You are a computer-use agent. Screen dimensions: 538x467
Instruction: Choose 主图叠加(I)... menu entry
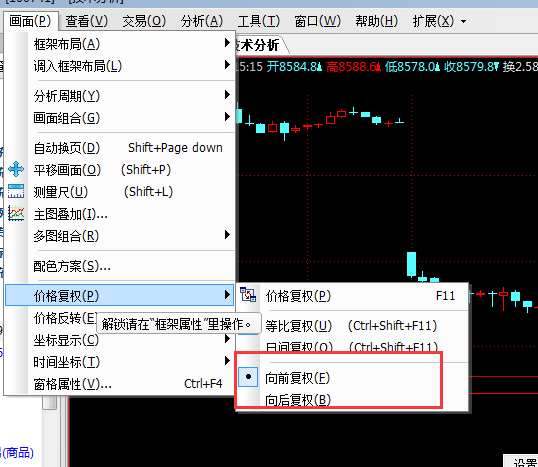[119, 214]
